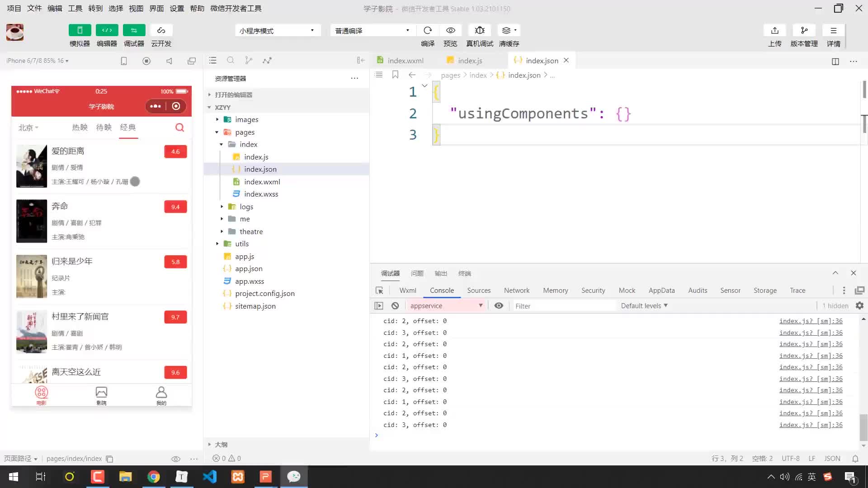
Task: Switch to index.wxml editor tab
Action: [x=406, y=61]
